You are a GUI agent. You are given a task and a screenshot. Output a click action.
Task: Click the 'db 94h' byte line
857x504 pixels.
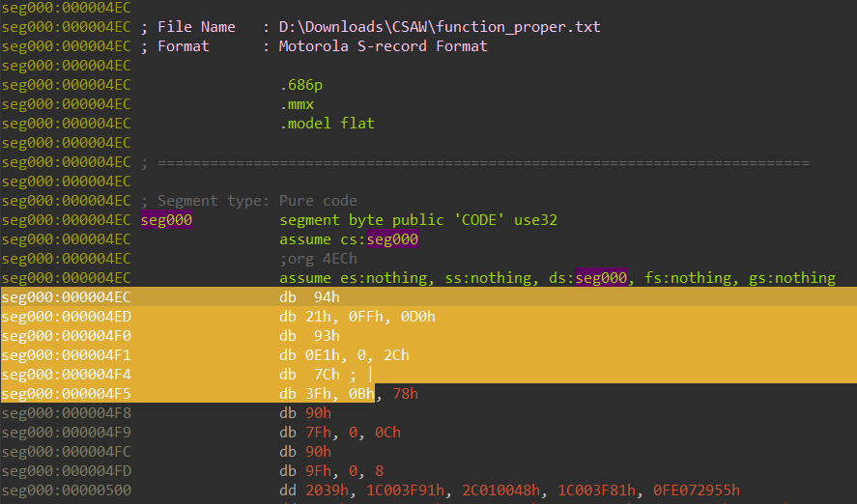tap(310, 297)
